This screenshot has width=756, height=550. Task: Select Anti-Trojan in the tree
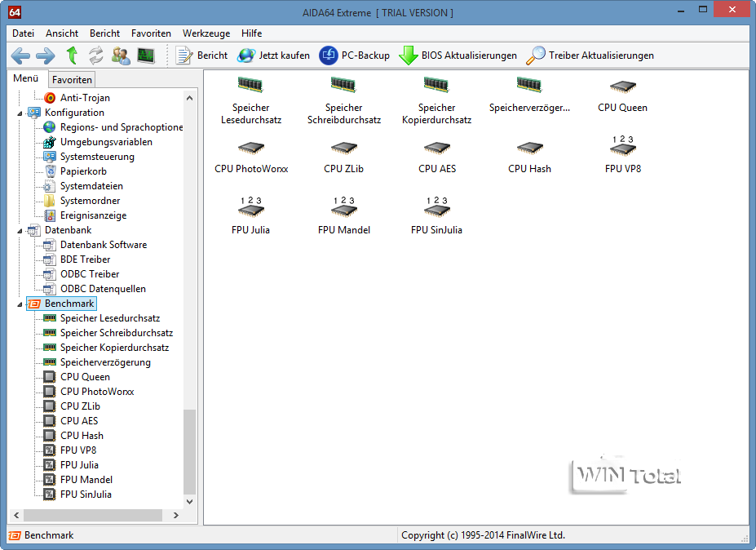(x=85, y=98)
